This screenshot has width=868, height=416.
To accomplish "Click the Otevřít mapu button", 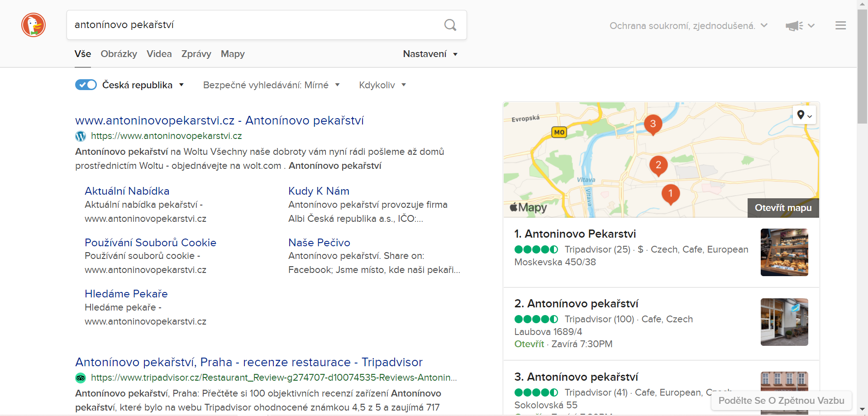I will [783, 208].
